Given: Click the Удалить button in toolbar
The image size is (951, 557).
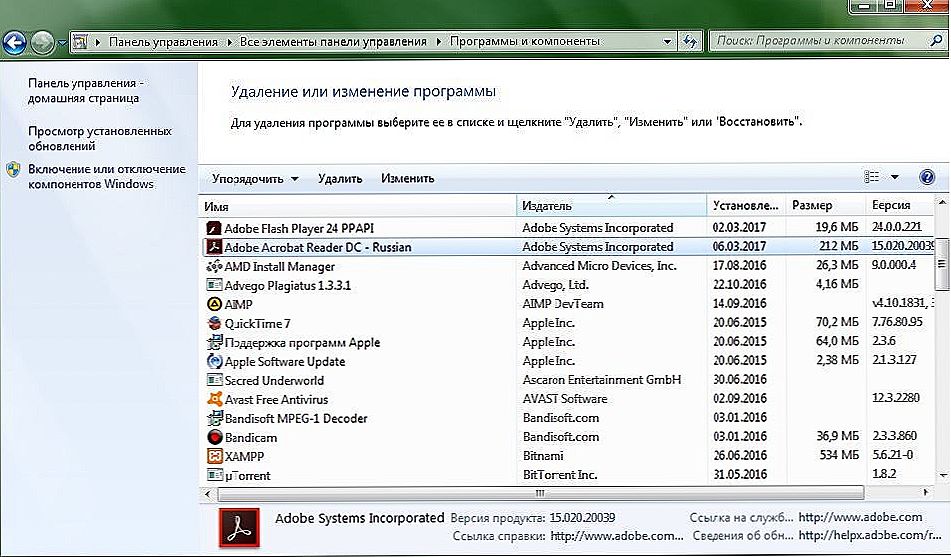Looking at the screenshot, I should 340,179.
